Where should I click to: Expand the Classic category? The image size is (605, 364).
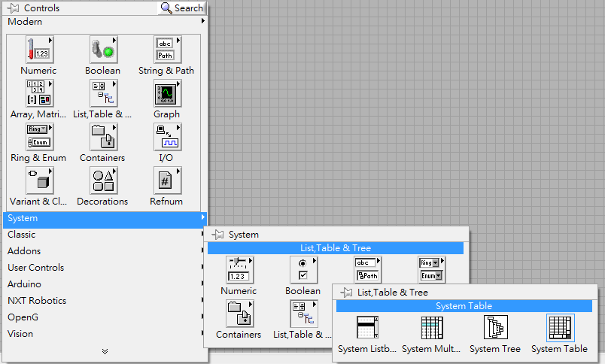click(x=105, y=235)
